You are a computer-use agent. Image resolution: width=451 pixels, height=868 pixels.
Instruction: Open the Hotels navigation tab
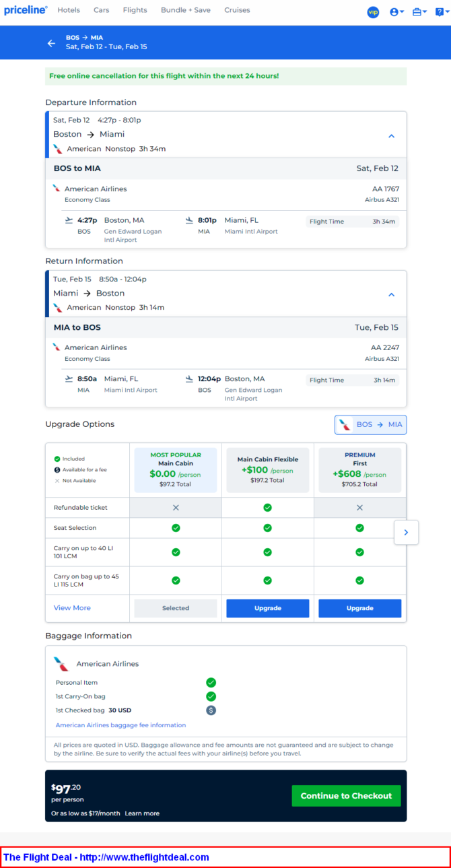tap(69, 10)
